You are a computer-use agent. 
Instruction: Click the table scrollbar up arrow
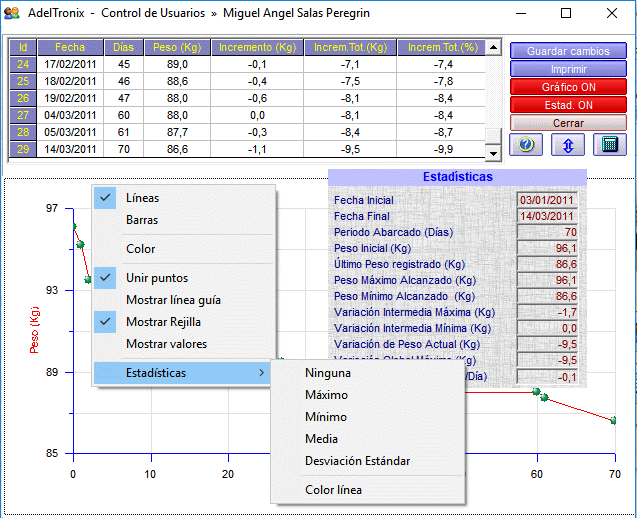pyautogui.click(x=493, y=46)
